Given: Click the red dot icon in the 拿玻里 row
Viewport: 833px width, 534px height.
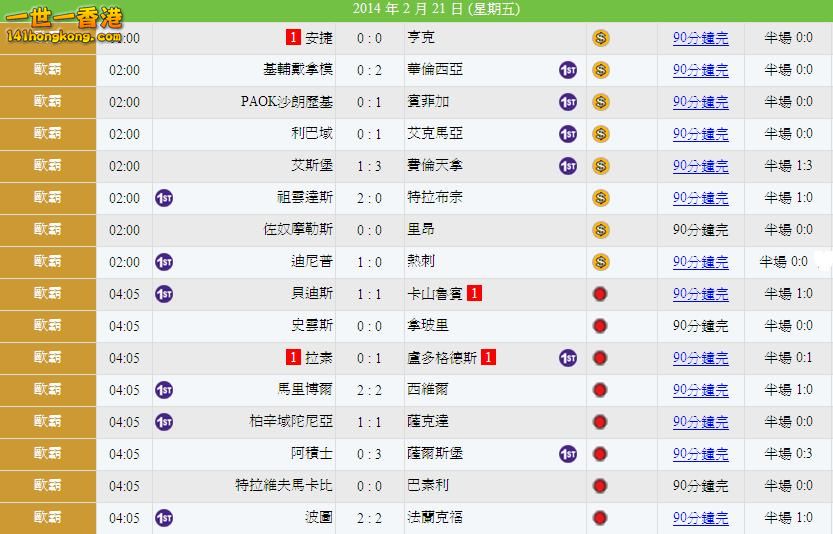Looking at the screenshot, I should click(x=600, y=326).
